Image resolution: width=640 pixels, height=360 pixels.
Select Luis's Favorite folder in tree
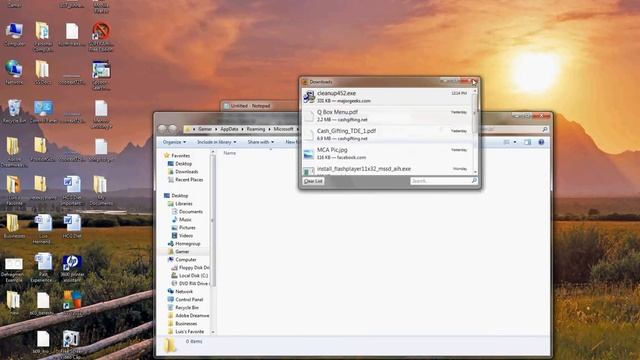tap(186, 331)
